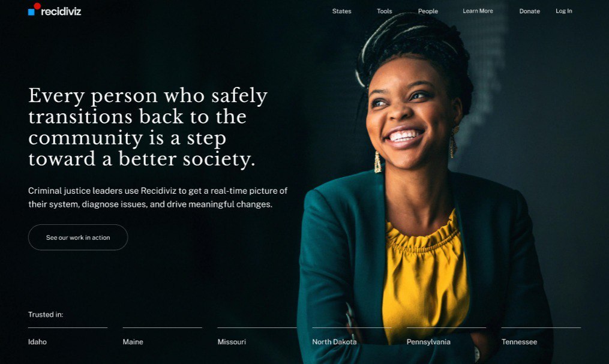
Task: Select Missouri in trusted states
Action: point(232,342)
